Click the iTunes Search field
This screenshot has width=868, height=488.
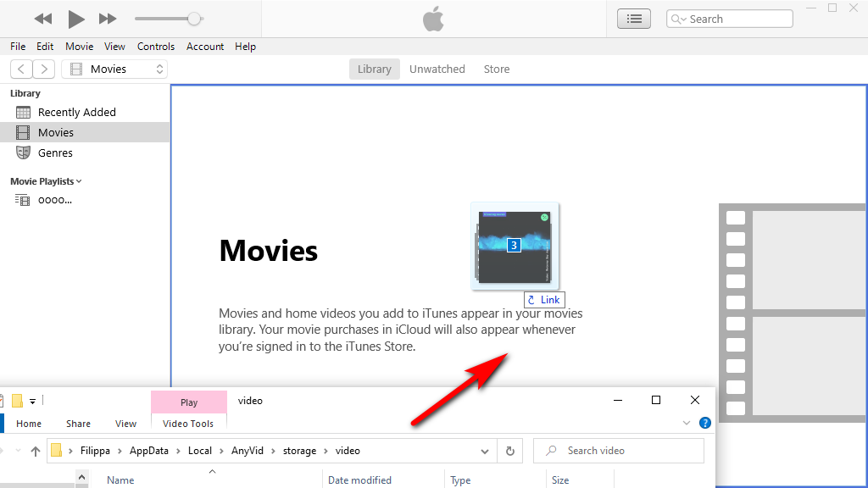730,19
